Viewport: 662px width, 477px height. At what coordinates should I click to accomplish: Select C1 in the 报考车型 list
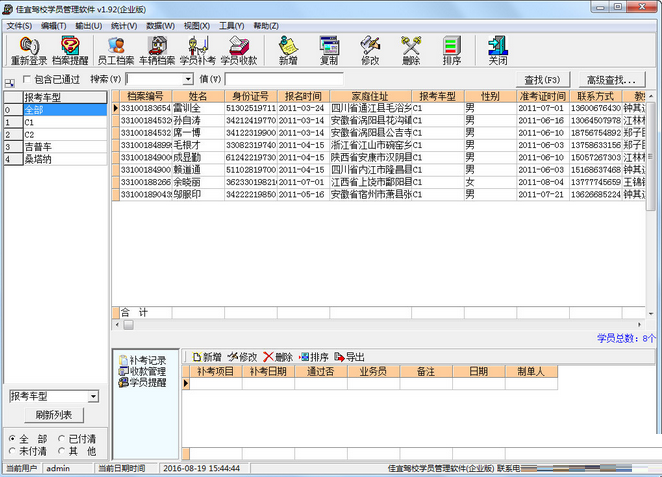pyautogui.click(x=65, y=122)
